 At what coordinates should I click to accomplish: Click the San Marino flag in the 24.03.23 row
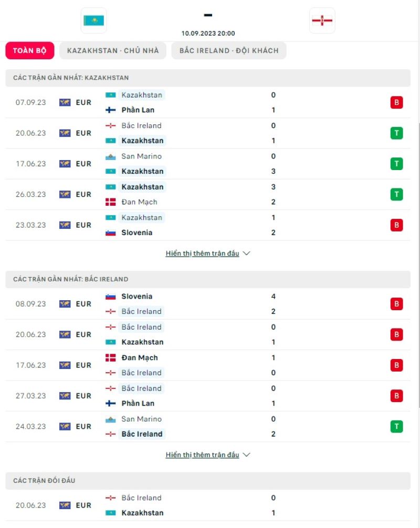coord(111,419)
